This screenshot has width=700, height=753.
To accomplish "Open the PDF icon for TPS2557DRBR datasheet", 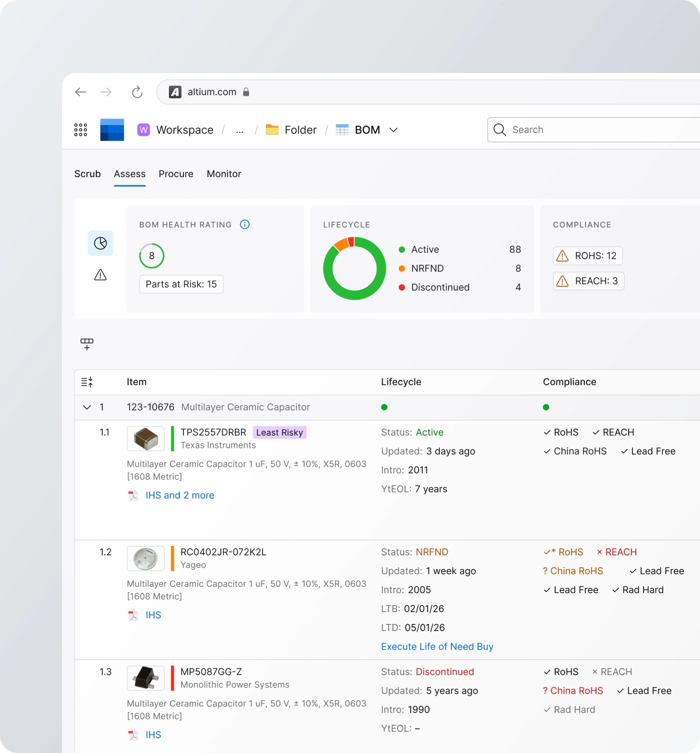I will coord(133,496).
